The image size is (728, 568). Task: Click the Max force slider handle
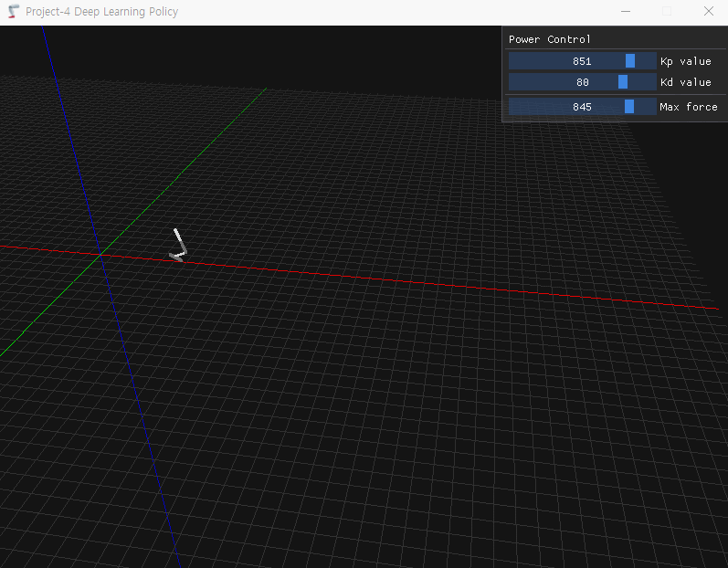click(629, 107)
